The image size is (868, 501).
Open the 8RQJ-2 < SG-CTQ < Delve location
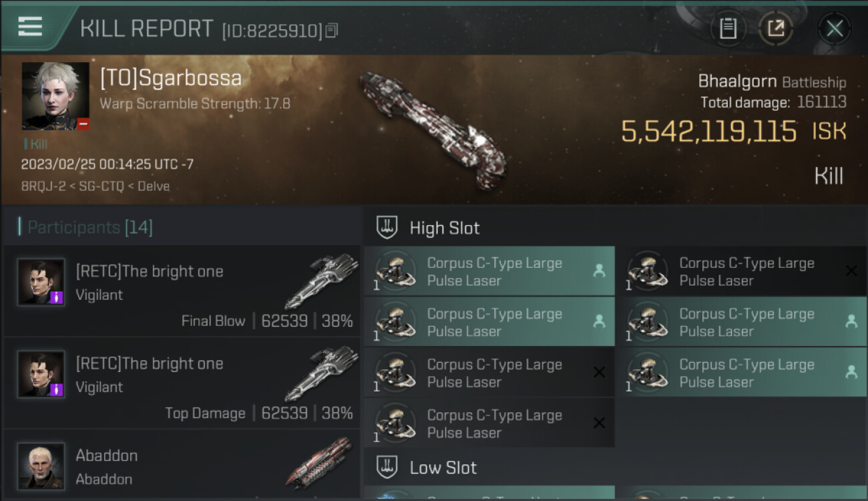(95, 186)
